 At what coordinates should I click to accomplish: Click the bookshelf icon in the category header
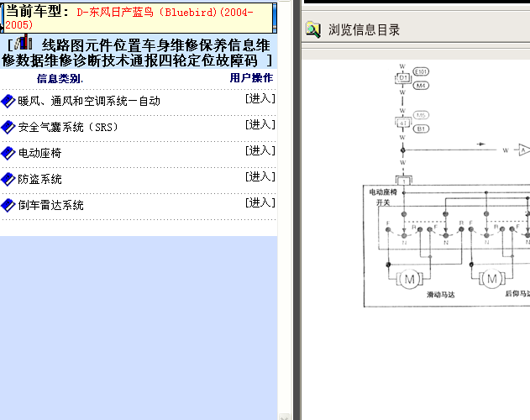click(x=24, y=43)
